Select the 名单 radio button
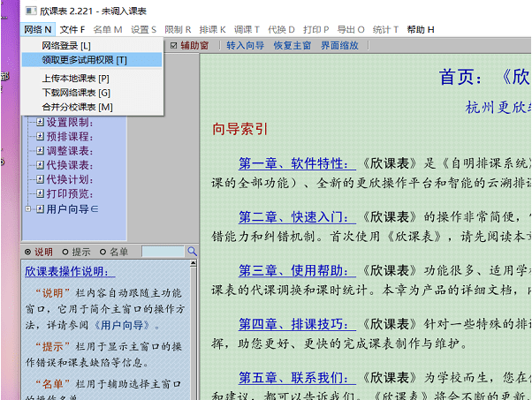 103,252
